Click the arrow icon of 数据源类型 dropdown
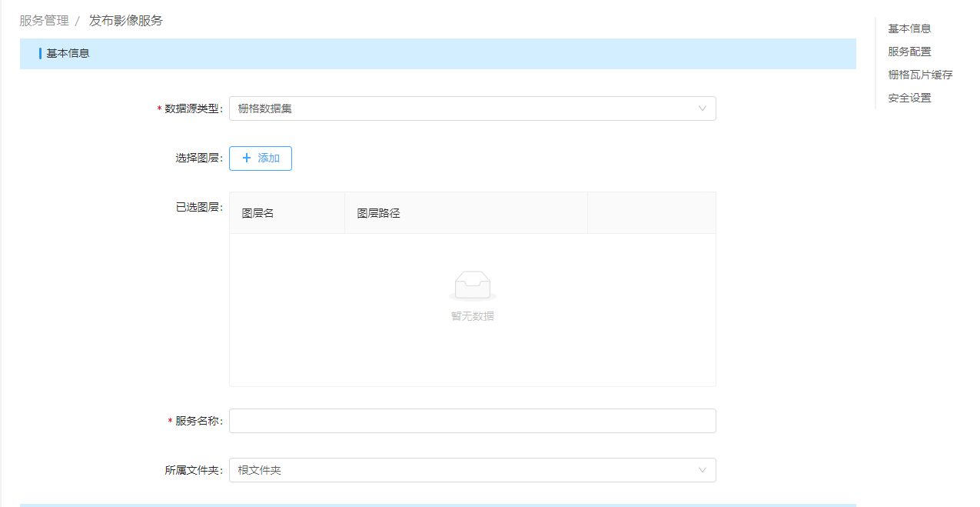 [702, 108]
